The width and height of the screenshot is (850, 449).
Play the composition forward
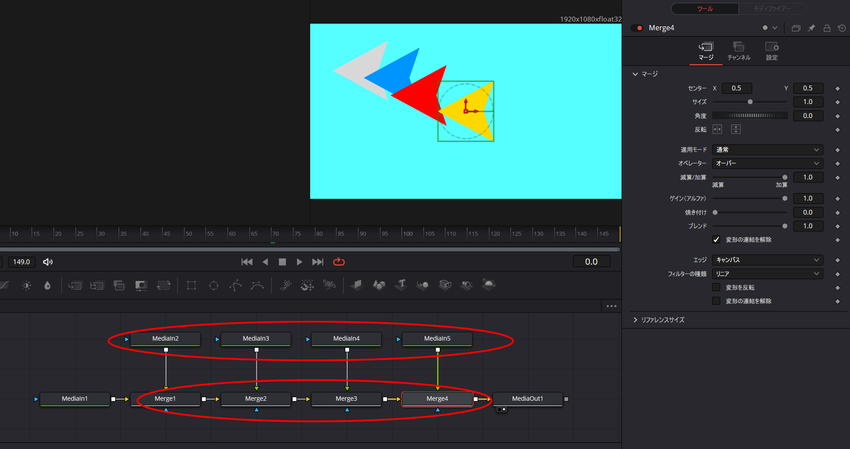click(299, 262)
